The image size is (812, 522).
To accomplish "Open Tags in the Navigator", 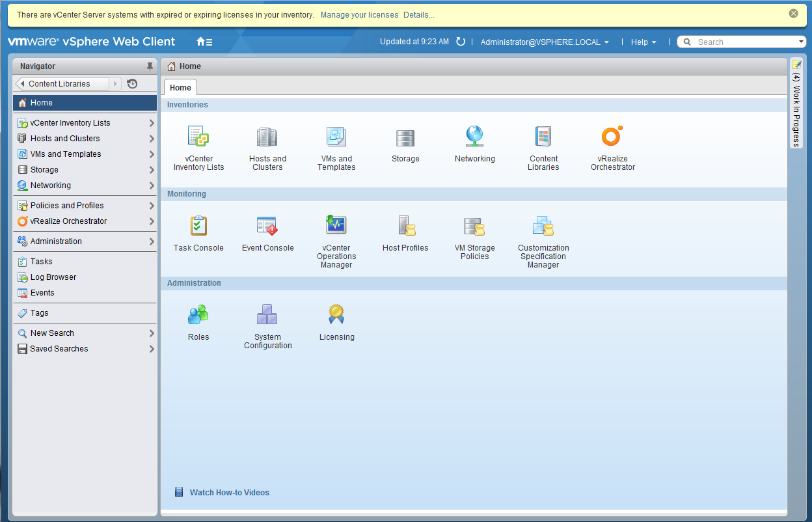I will 85,313.
